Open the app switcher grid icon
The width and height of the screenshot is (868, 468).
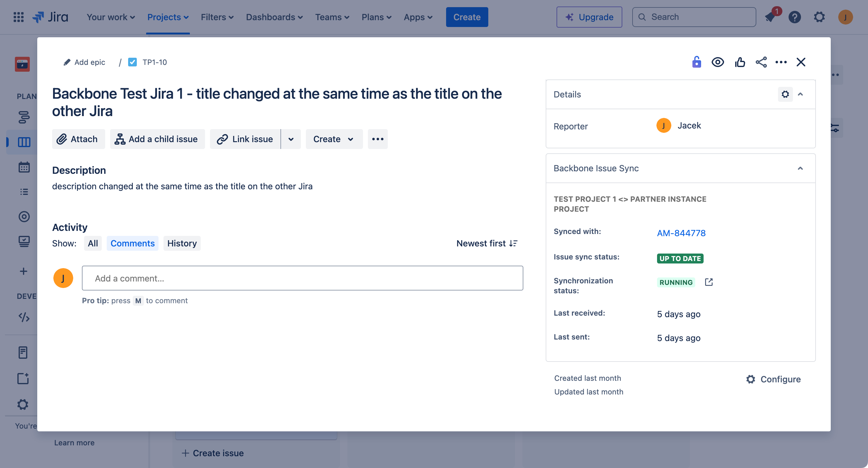[19, 17]
